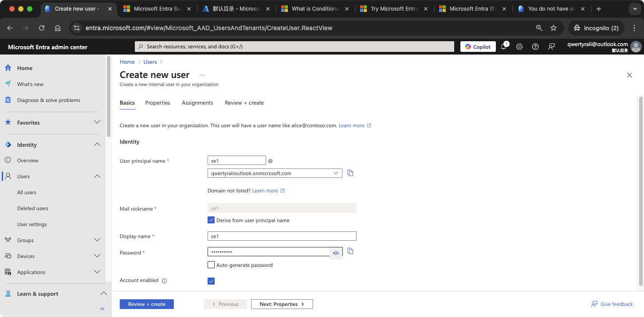This screenshot has width=644, height=317.
Task: Click Next: Properties button
Action: point(282,304)
